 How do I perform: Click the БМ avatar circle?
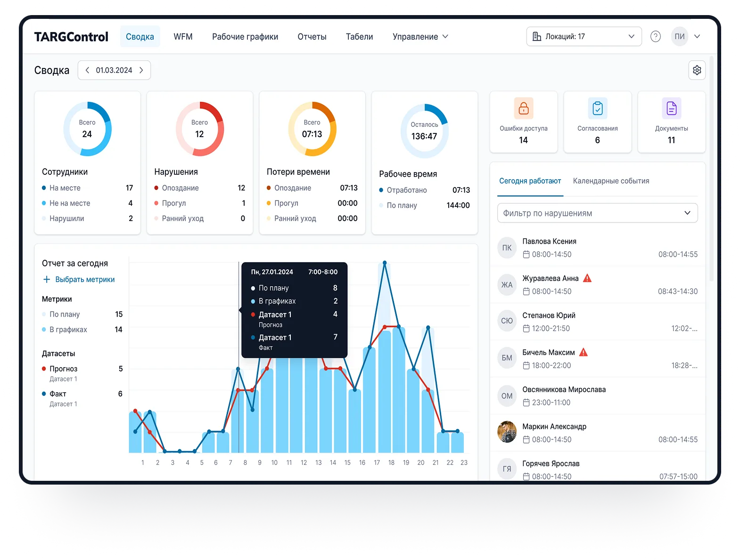point(507,358)
